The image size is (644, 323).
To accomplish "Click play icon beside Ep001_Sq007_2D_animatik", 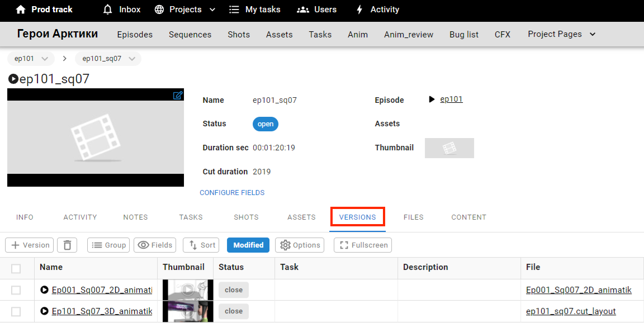I will [45, 290].
